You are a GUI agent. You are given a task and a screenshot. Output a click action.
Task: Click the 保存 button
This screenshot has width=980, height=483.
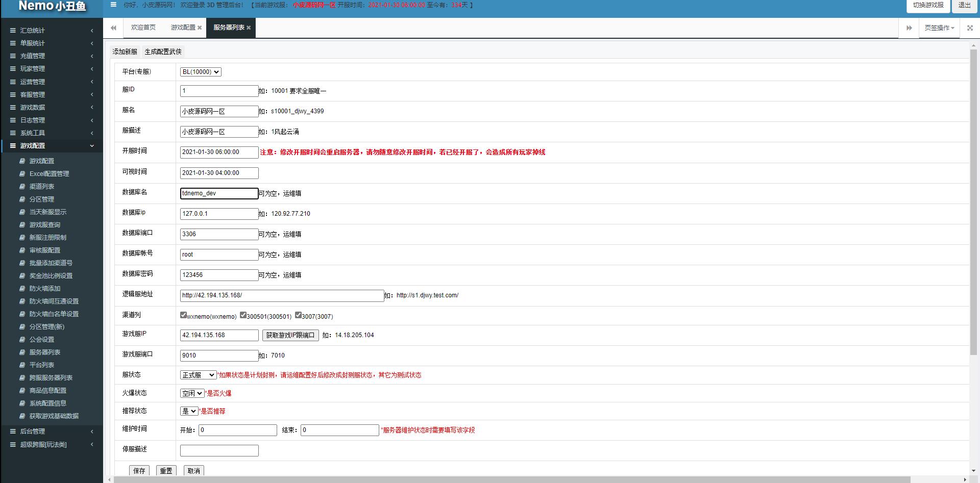click(139, 471)
